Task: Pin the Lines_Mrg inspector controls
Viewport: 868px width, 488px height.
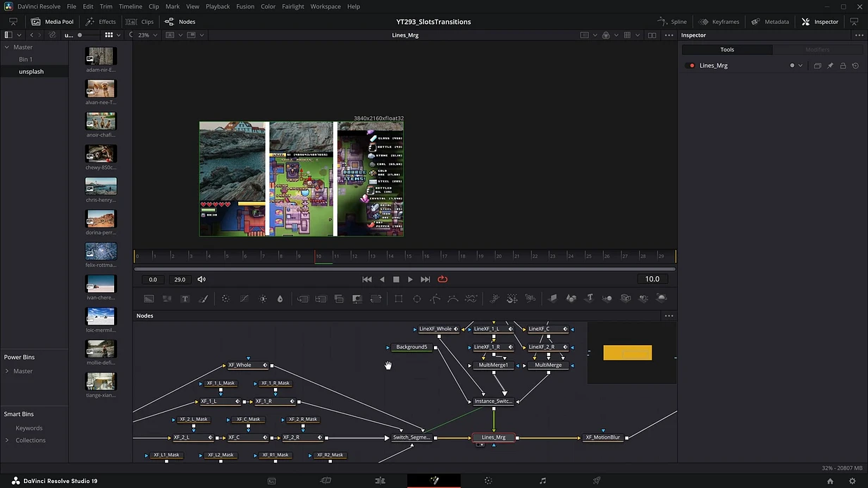Action: point(830,65)
